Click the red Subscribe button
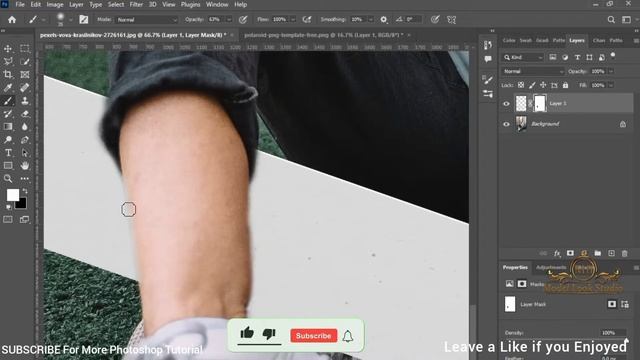The image size is (640, 360). pyautogui.click(x=313, y=336)
